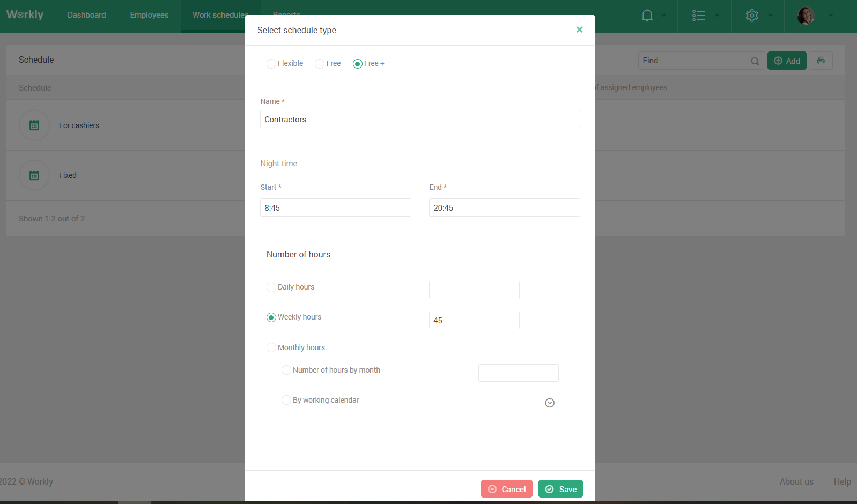This screenshot has width=857, height=504.
Task: Expand the working calendar chevron icon
Action: pos(550,403)
